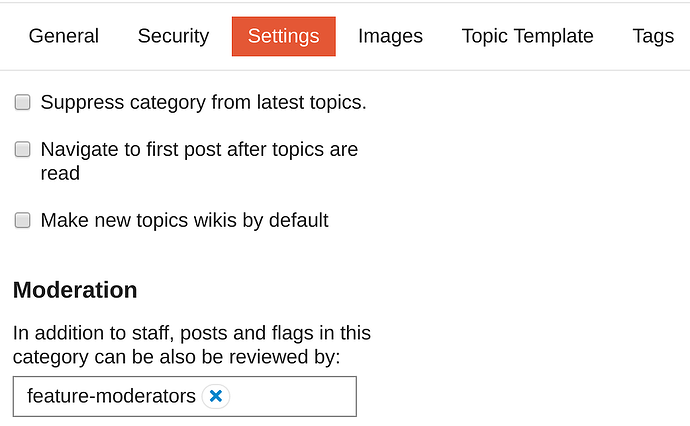Click the Suppress category from latest topics label
The height and width of the screenshot is (426, 690).
(203, 103)
